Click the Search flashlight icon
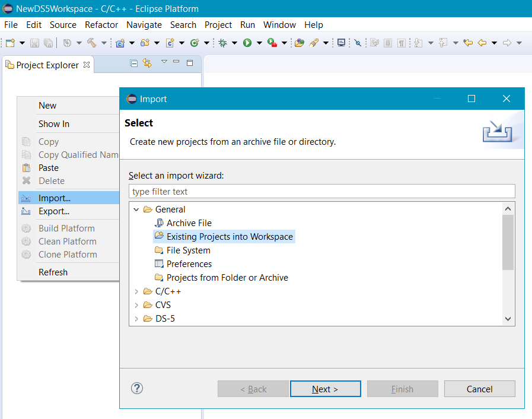Viewport: 532px width, 419px height. [x=314, y=43]
